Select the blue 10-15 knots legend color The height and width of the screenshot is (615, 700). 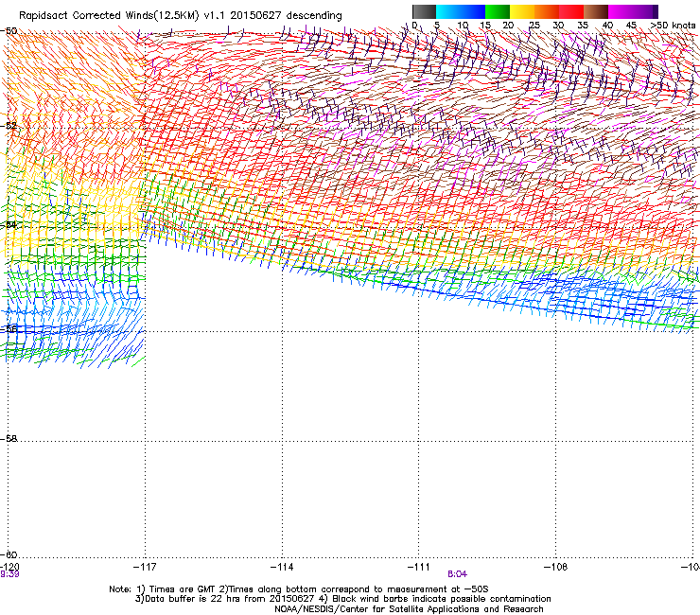[x=473, y=11]
